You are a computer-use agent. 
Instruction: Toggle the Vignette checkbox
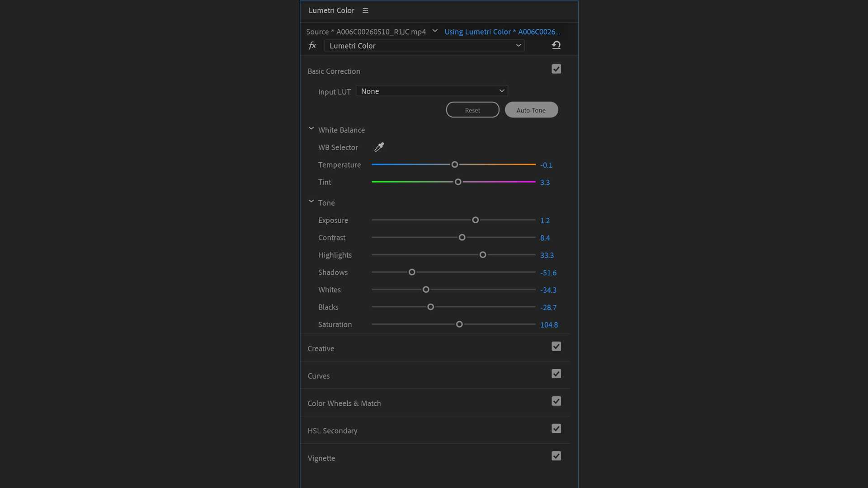coord(556,456)
